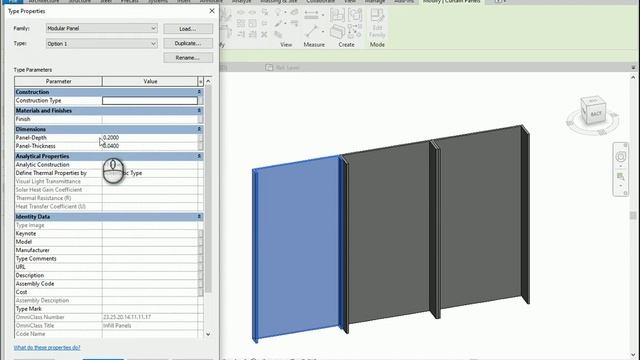Click the Delete X icon in the ribbon

tap(264, 35)
